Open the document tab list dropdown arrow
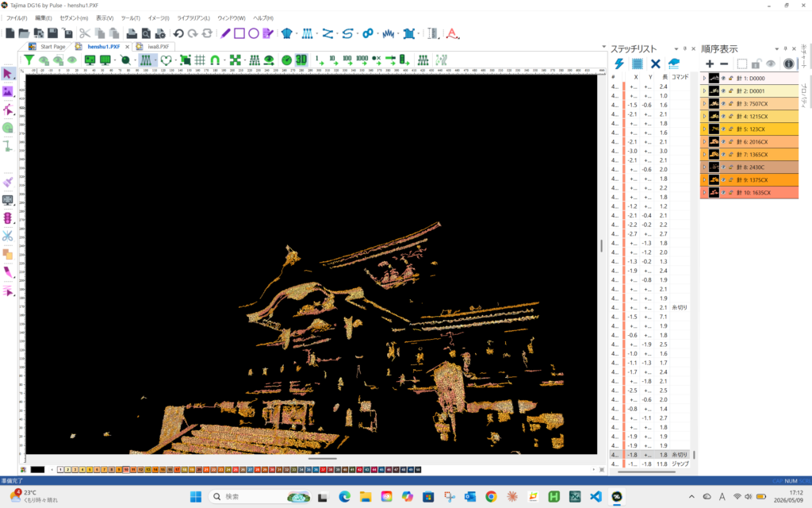 pyautogui.click(x=603, y=47)
